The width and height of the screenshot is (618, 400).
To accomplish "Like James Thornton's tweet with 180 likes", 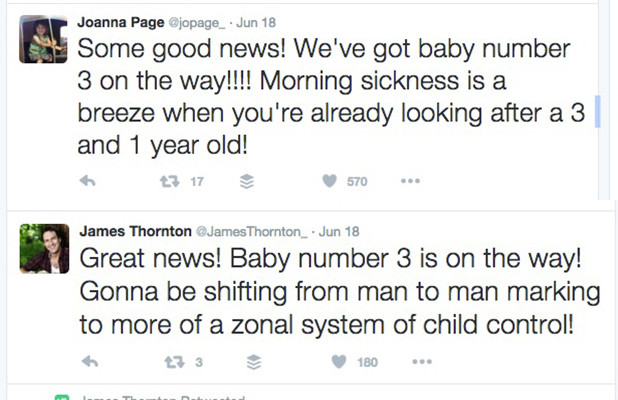I will [339, 361].
